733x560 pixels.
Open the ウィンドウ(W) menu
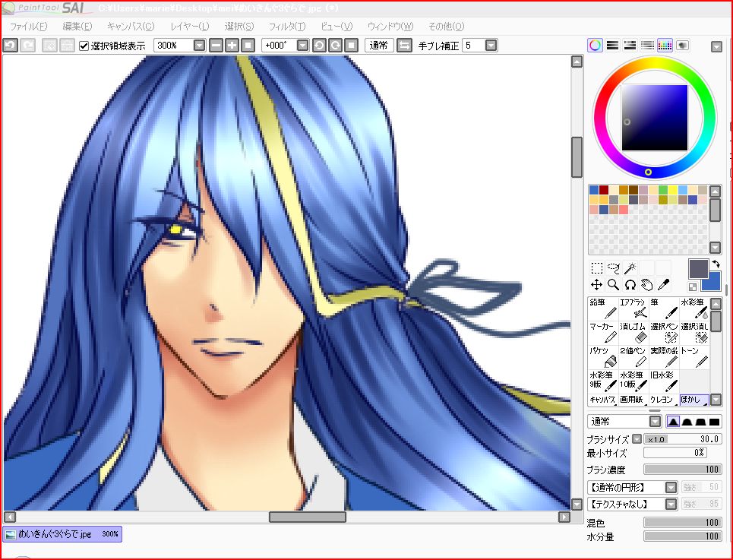coord(390,27)
